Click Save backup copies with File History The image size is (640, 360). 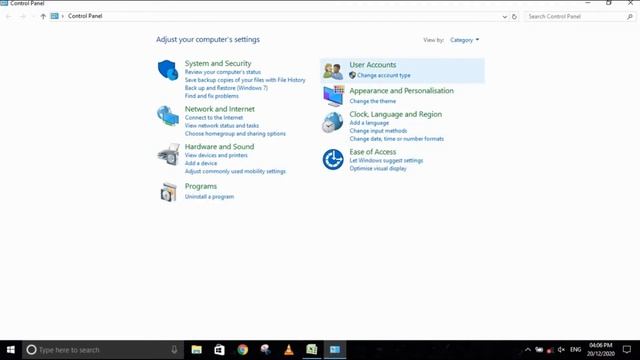245,80
